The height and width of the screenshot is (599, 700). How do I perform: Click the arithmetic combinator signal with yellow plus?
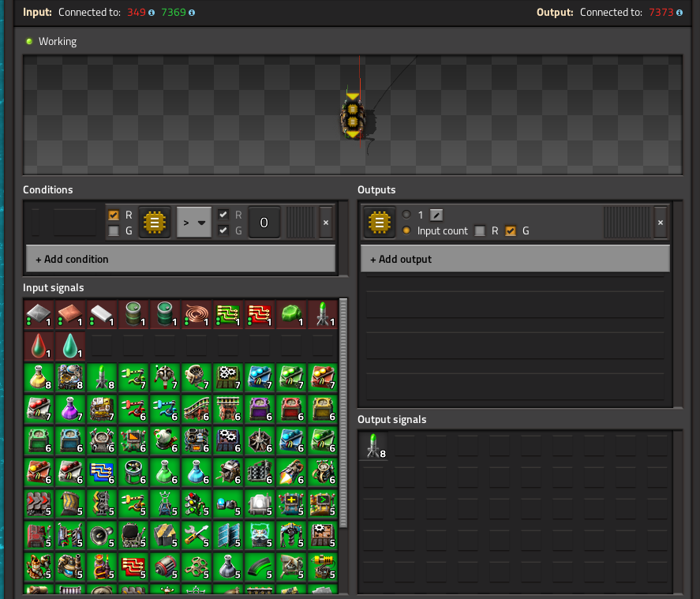click(x=291, y=504)
